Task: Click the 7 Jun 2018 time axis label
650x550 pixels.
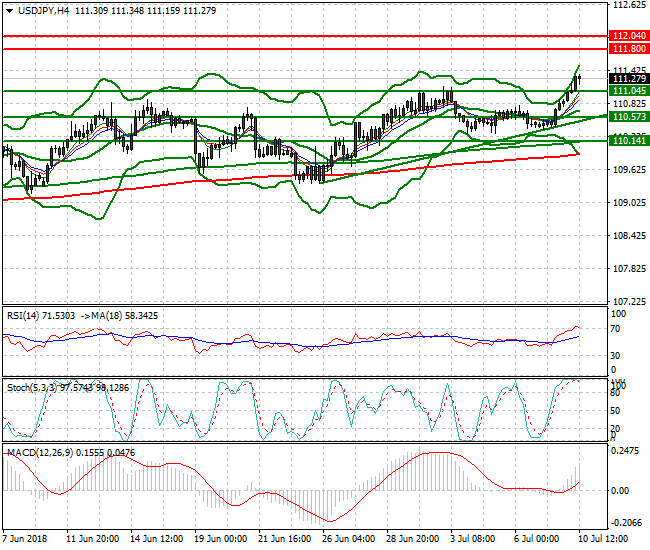Action: point(25,539)
